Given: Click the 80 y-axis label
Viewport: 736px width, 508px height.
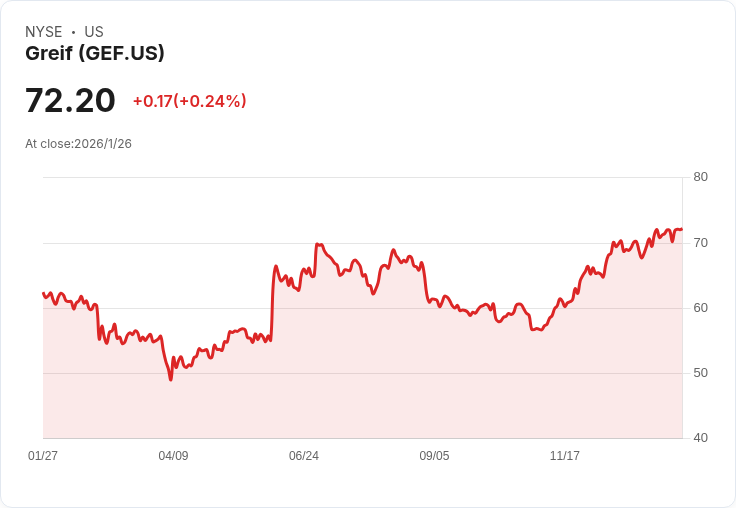Looking at the screenshot, I should click(700, 177).
